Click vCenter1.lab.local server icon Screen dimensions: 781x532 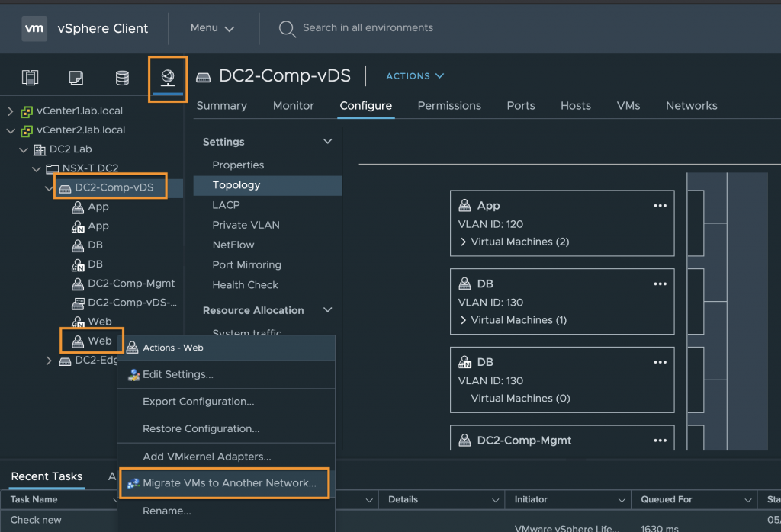click(x=27, y=111)
